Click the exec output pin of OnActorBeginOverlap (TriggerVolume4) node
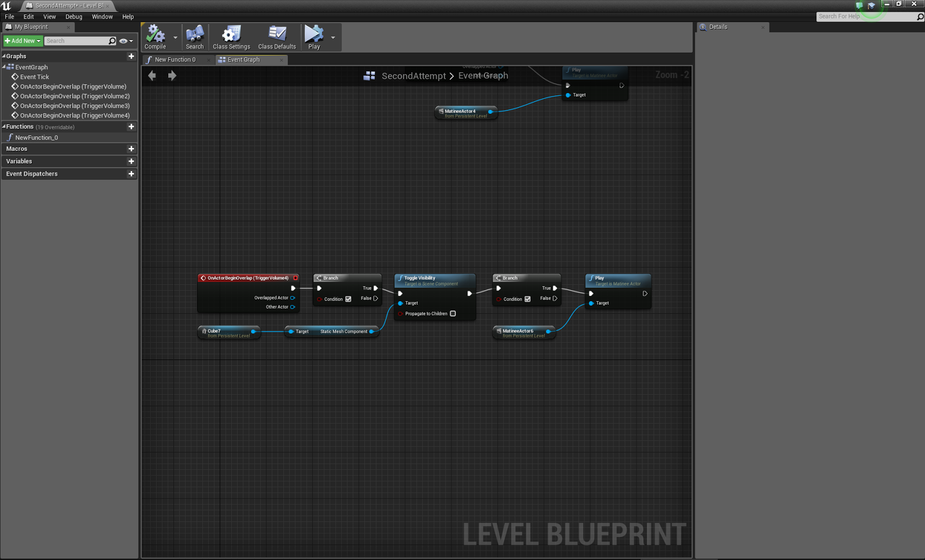The height and width of the screenshot is (560, 925). 293,288
